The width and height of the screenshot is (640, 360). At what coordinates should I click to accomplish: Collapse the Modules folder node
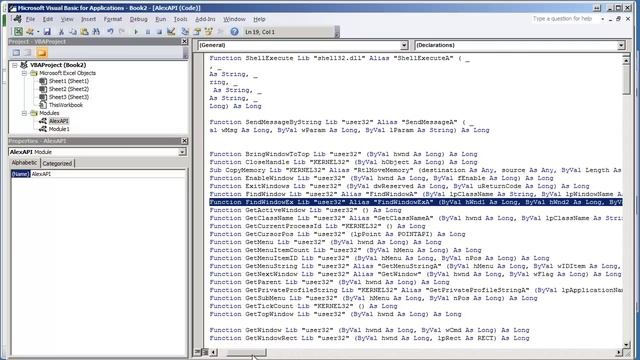(24, 113)
